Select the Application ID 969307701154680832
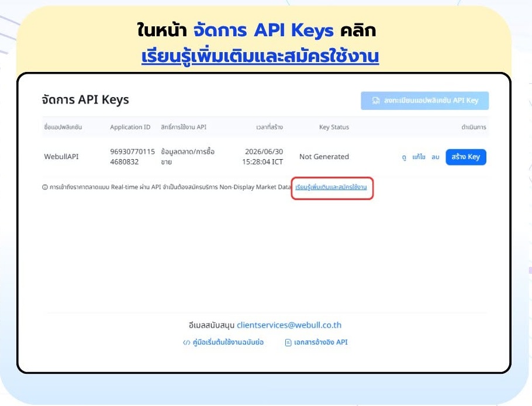The width and height of the screenshot is (532, 406). (x=132, y=157)
